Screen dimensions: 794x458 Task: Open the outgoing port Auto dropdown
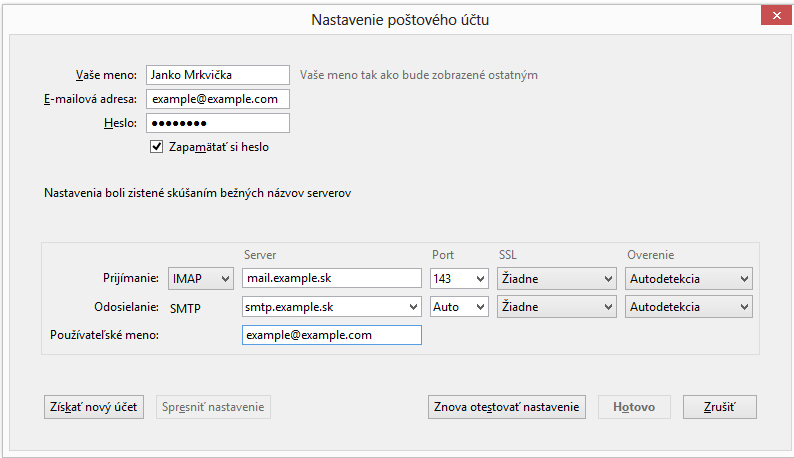(458, 307)
